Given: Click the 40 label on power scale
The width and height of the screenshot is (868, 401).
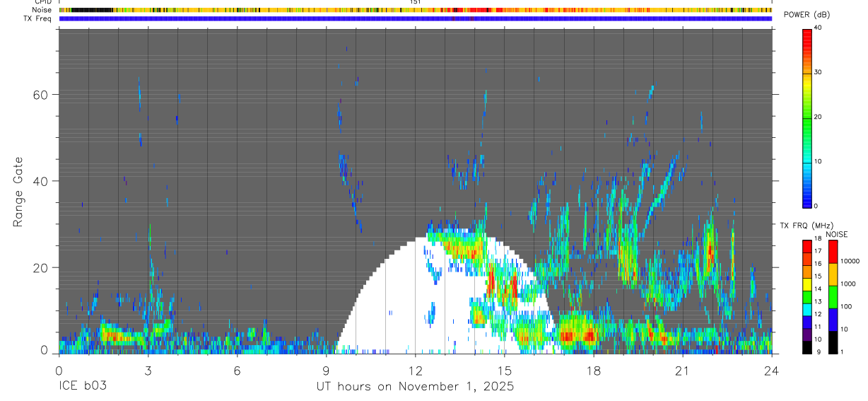Looking at the screenshot, I should pyautogui.click(x=819, y=28).
